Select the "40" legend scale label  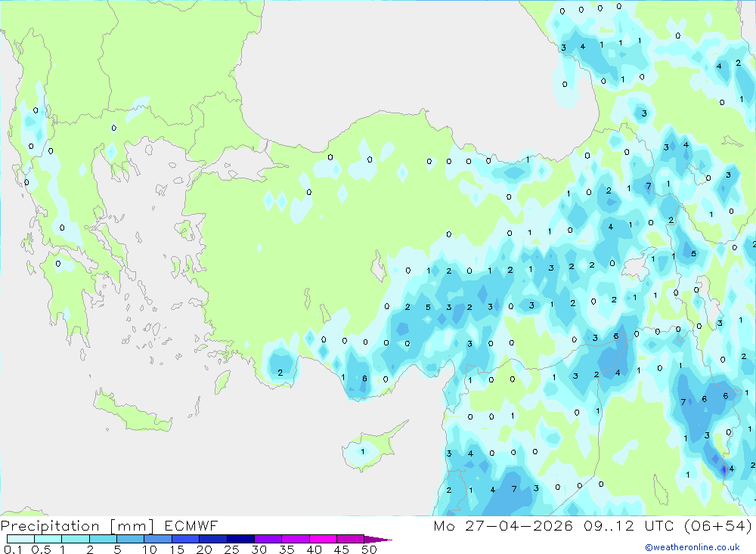(314, 549)
